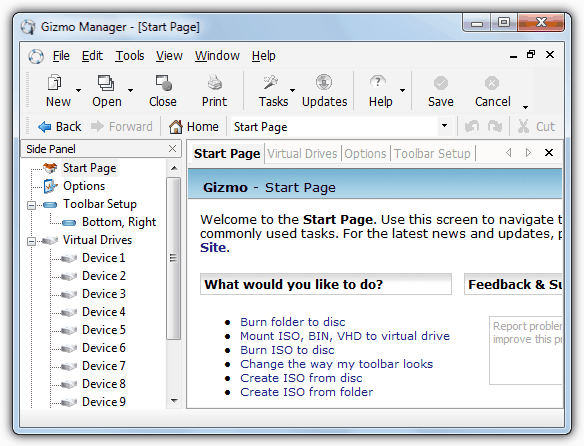Select the Options tree icon

coord(50,186)
